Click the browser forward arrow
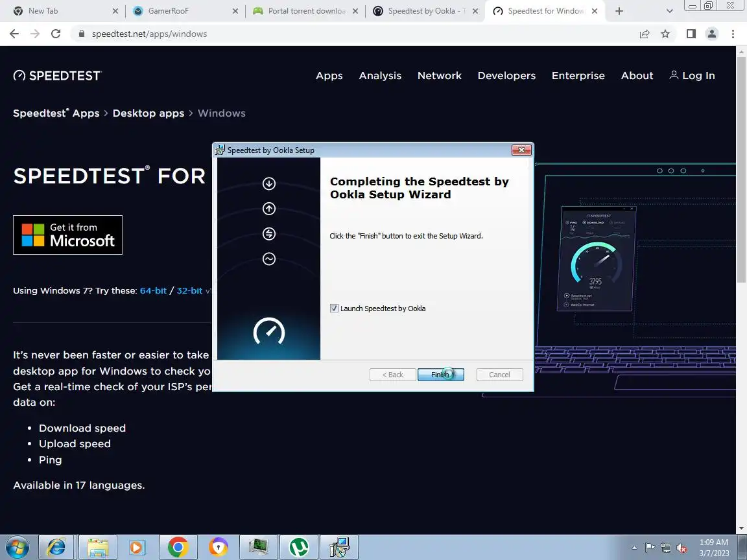Viewport: 747px width, 560px height. tap(35, 34)
